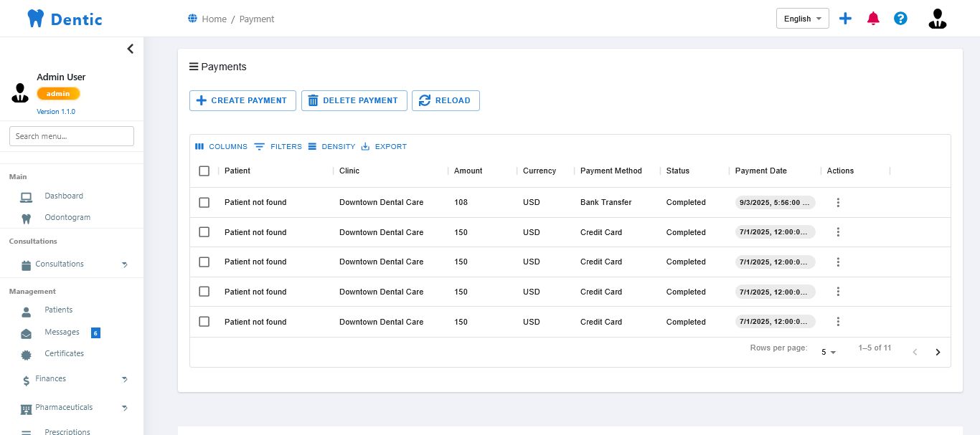Click the red notification bell icon
This screenshot has height=435, width=980.
(x=873, y=19)
